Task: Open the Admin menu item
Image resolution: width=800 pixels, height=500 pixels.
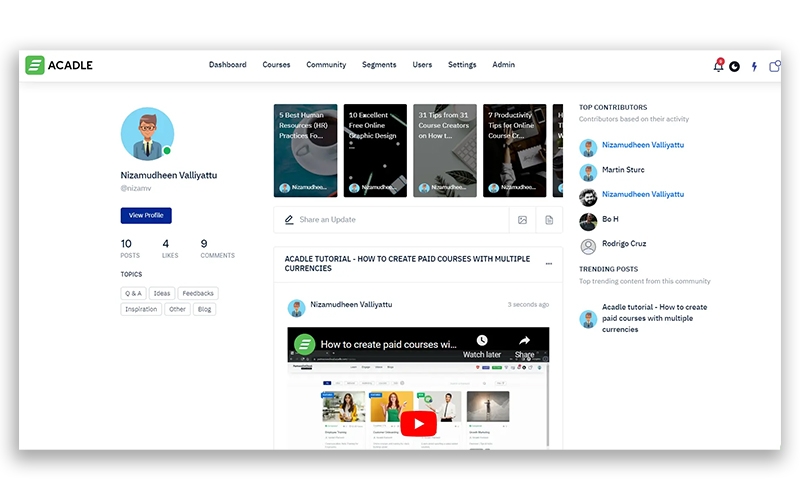Action: point(504,65)
